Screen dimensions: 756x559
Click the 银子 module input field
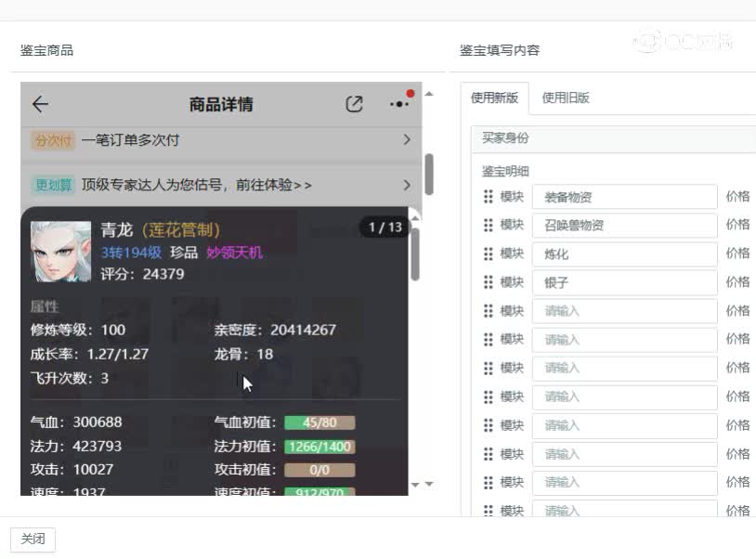(x=625, y=283)
